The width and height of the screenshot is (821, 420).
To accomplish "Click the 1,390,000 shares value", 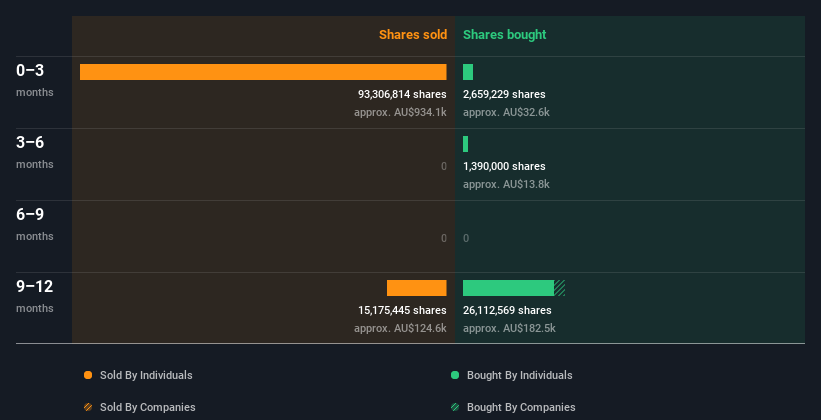I will (x=504, y=167).
